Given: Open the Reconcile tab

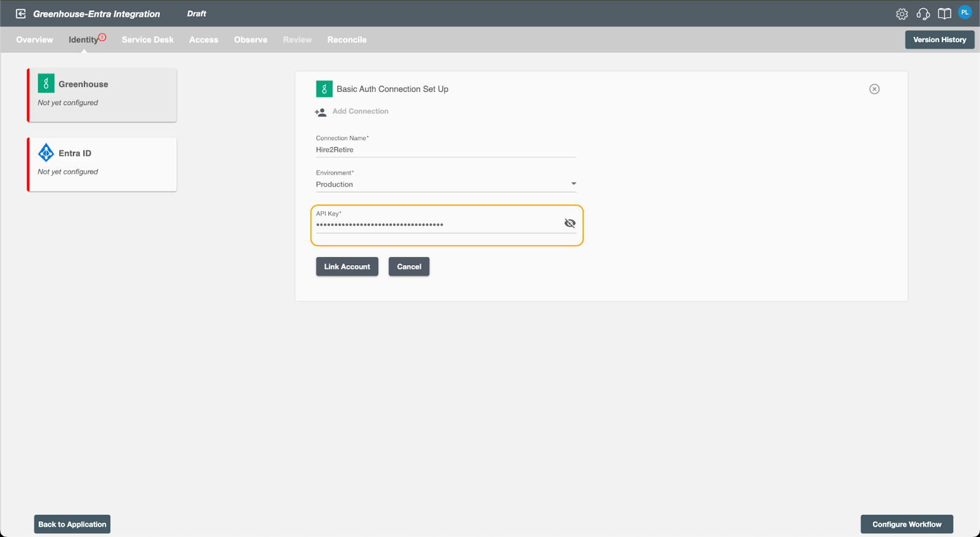Looking at the screenshot, I should [x=347, y=40].
